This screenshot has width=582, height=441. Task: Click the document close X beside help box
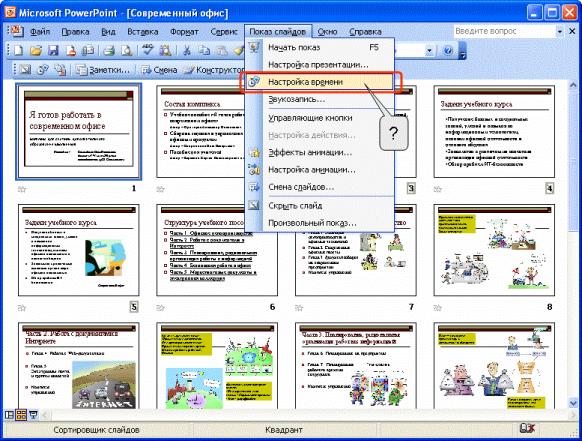click(572, 32)
